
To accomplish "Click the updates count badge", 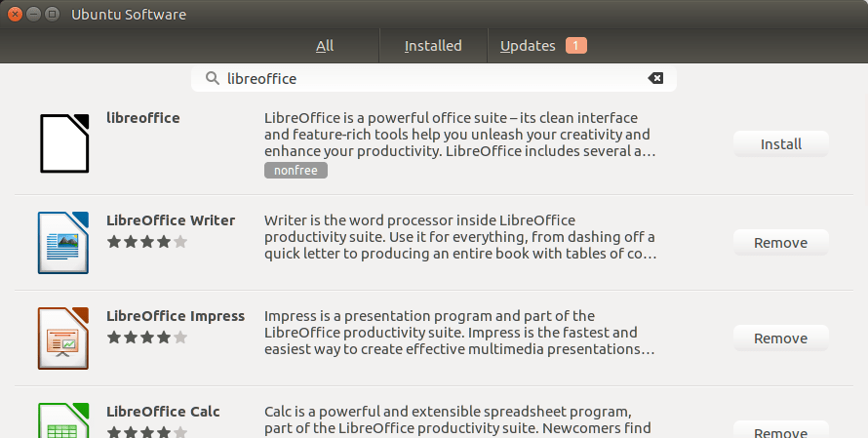I will 575,46.
